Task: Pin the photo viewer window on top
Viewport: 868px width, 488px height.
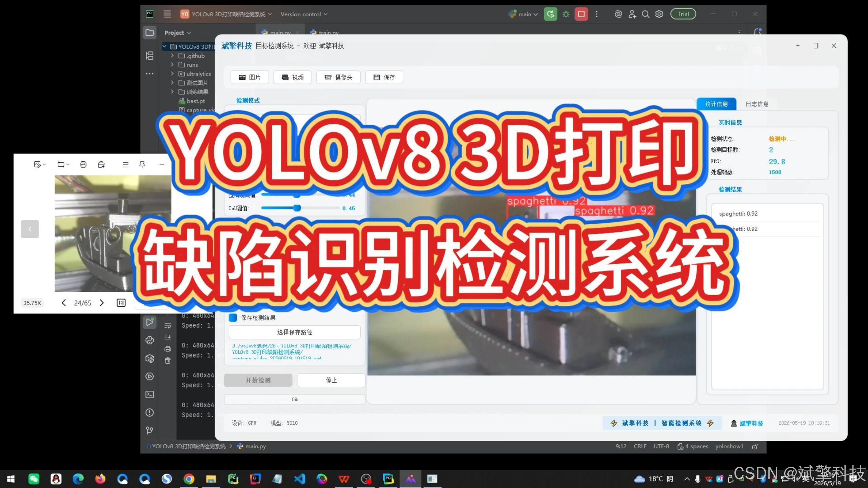Action: [142, 164]
